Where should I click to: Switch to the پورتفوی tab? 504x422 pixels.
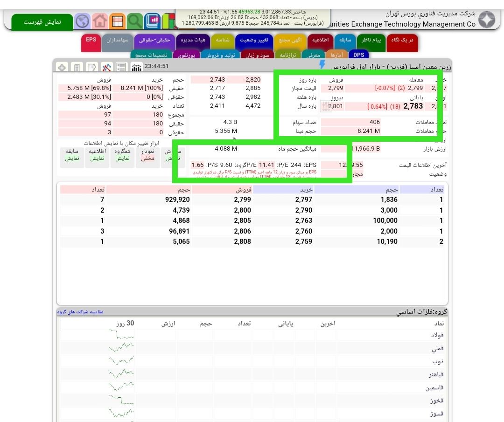point(186,55)
